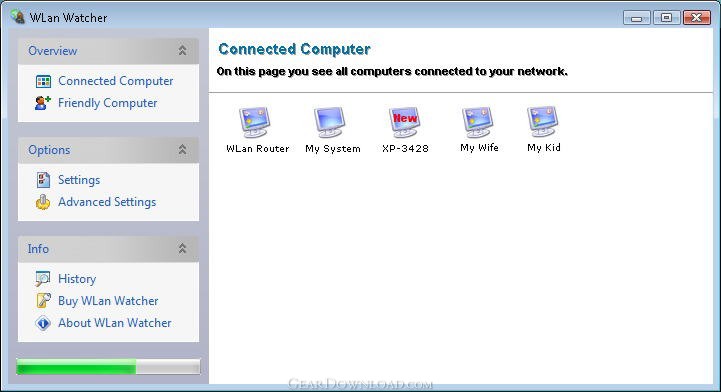Viewport: 721px width, 392px height.
Task: Click the Settings document icon
Action: point(43,180)
